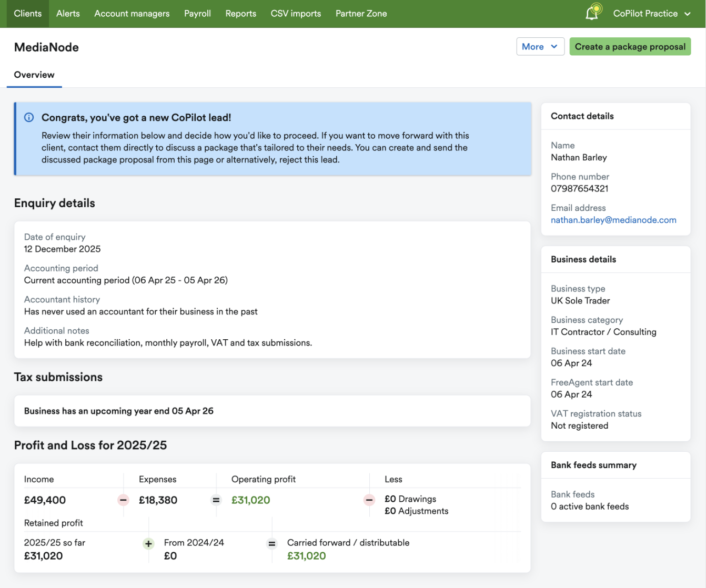This screenshot has height=588, width=706.
Task: Click the Business start date 06 Apr 24
Action: point(571,363)
